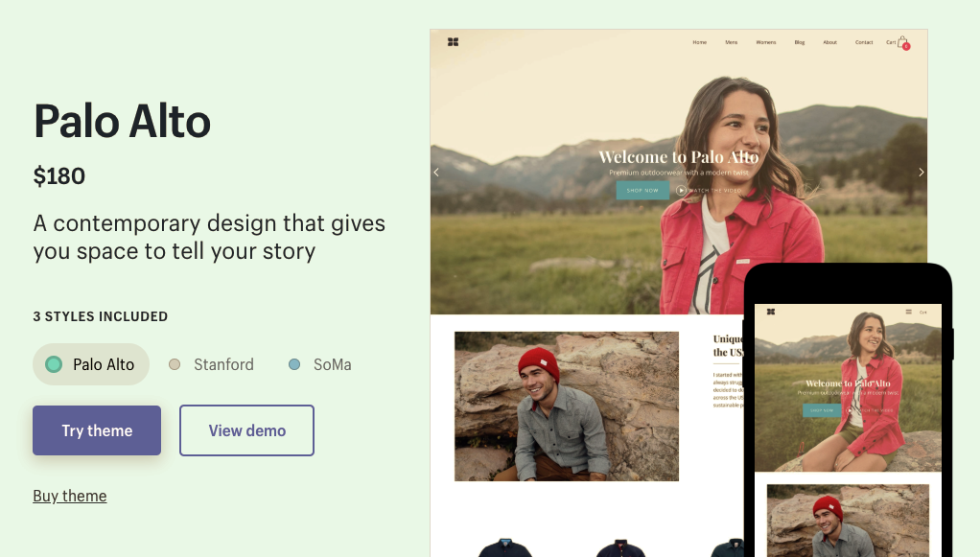Screen dimensions: 980x557
Task: Click the cart bag icon in desktop preview
Action: [x=902, y=42]
